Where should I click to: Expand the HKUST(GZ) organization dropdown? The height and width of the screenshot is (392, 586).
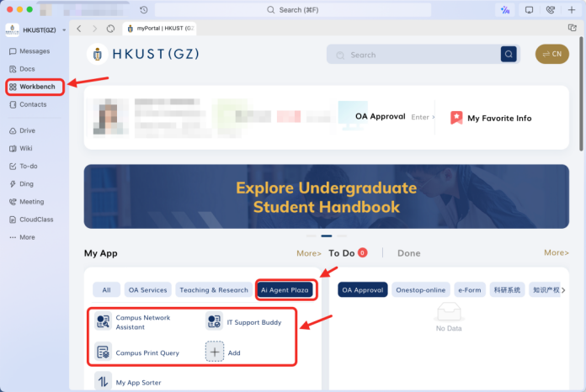click(64, 30)
